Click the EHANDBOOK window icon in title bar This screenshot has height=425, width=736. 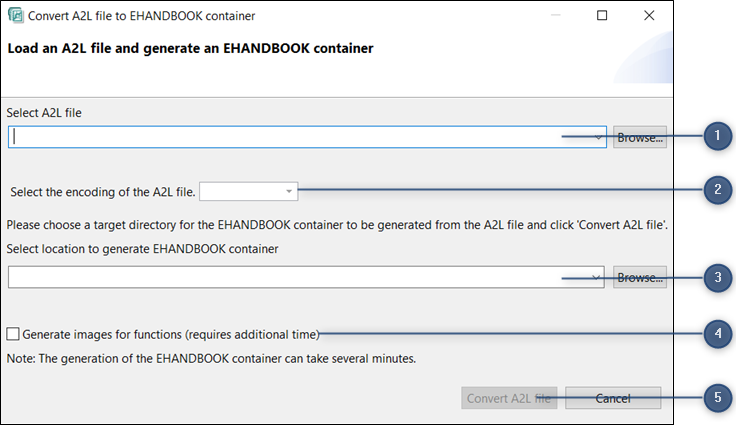(x=16, y=16)
